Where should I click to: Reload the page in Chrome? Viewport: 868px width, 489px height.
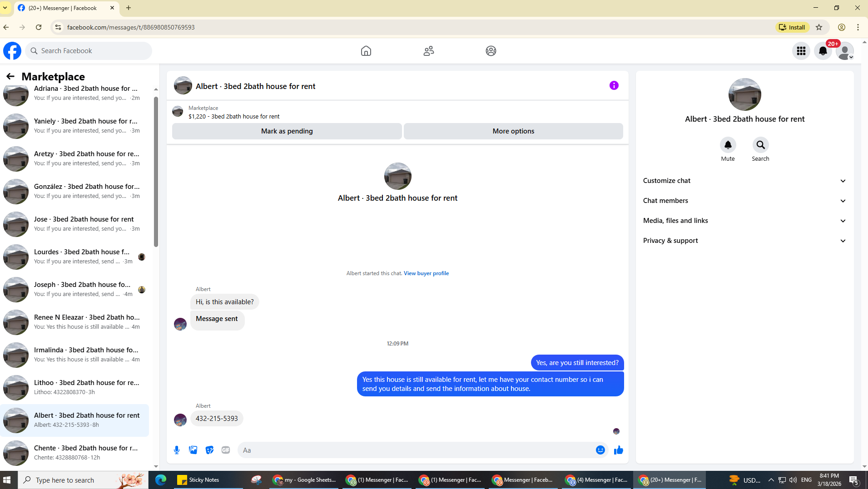tap(39, 27)
